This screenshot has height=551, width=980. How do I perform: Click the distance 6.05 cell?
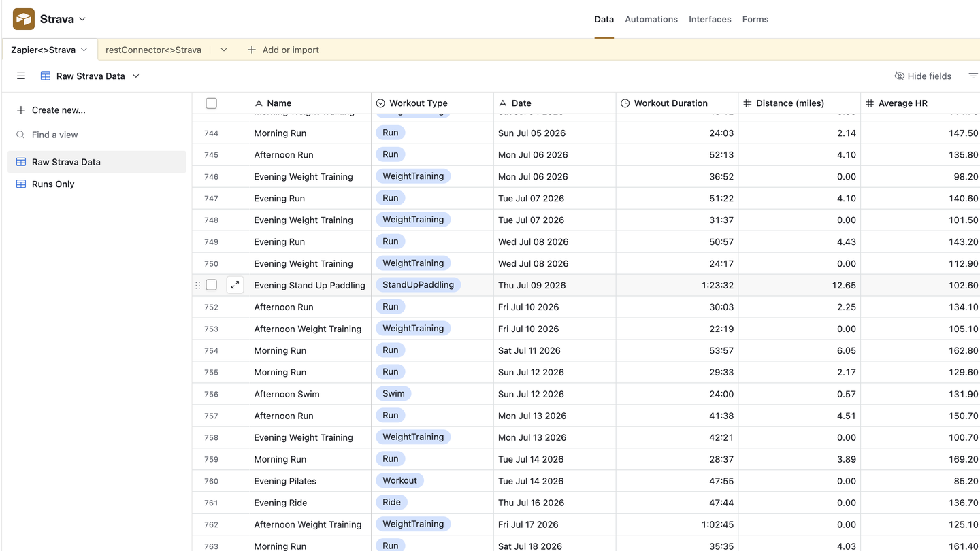(800, 350)
